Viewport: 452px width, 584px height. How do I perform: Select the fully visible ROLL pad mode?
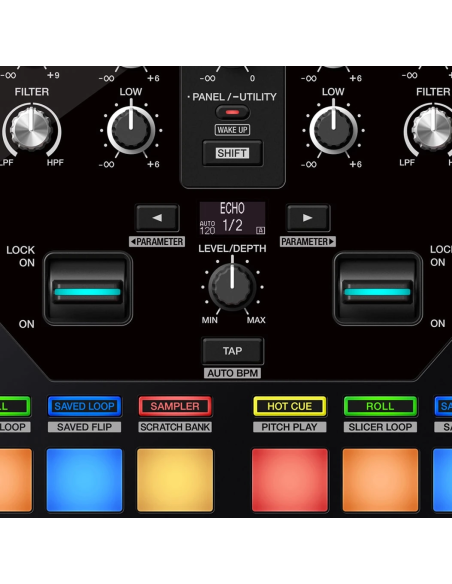coord(380,406)
